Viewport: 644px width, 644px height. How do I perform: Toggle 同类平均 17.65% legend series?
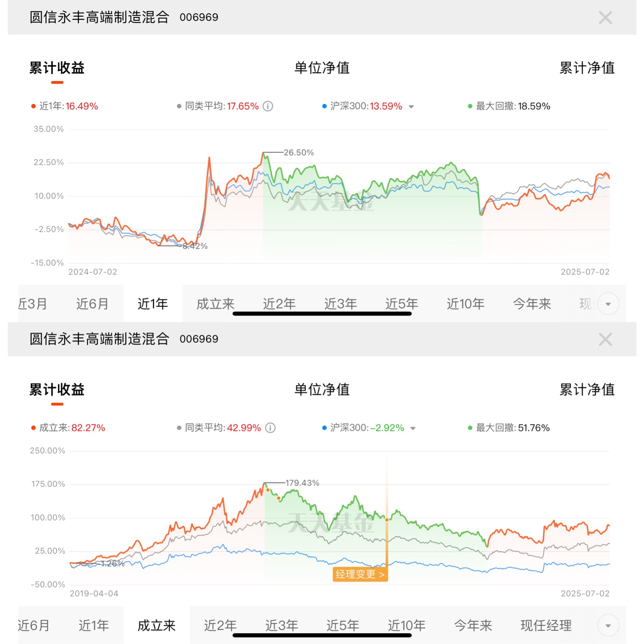217,106
